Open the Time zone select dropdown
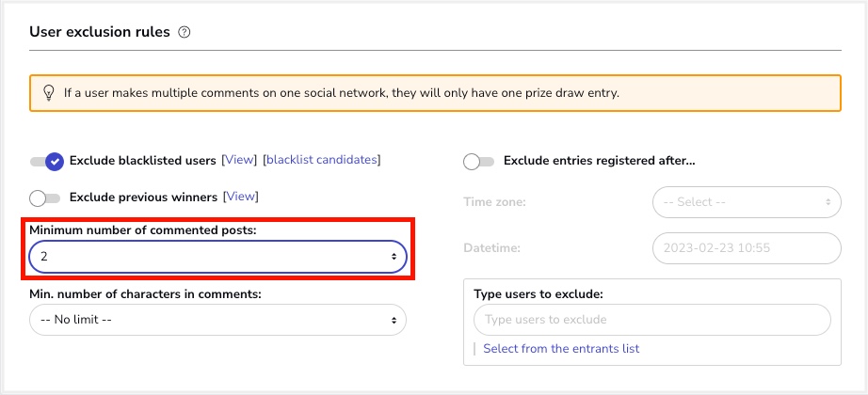The image size is (868, 395). (x=747, y=202)
